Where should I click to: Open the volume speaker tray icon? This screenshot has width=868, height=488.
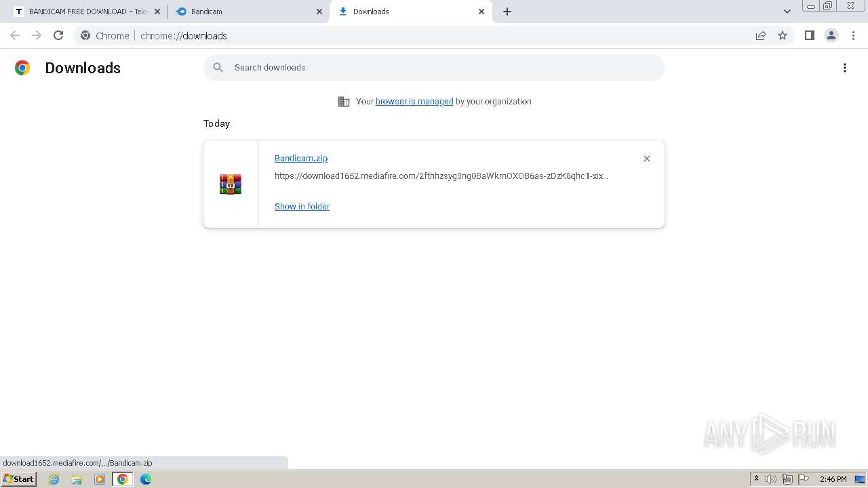point(771,479)
